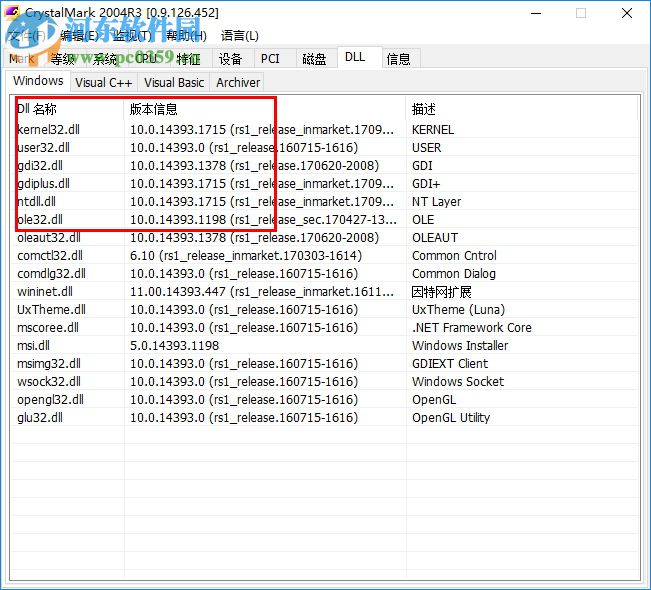Click the CrystalMark app icon in title bar

pyautogui.click(x=12, y=12)
